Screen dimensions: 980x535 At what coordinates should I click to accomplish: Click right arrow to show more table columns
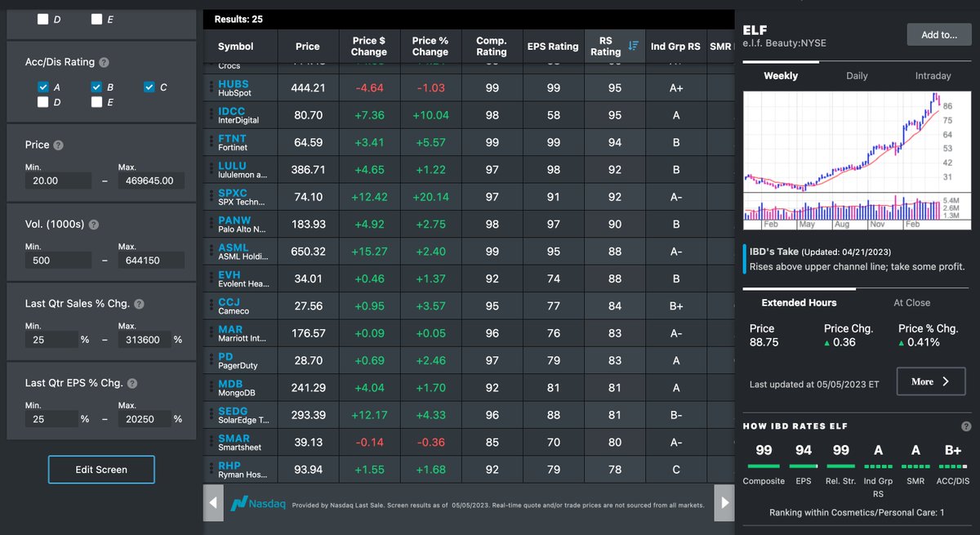click(x=724, y=503)
